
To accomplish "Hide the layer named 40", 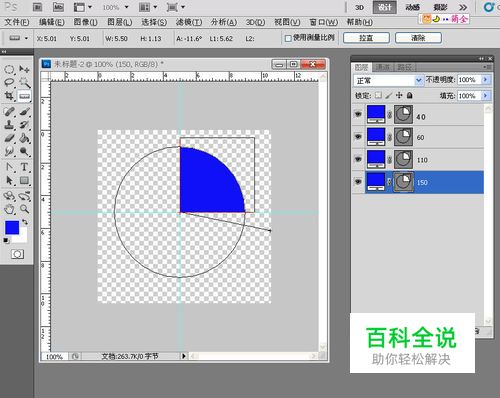I will click(x=358, y=114).
